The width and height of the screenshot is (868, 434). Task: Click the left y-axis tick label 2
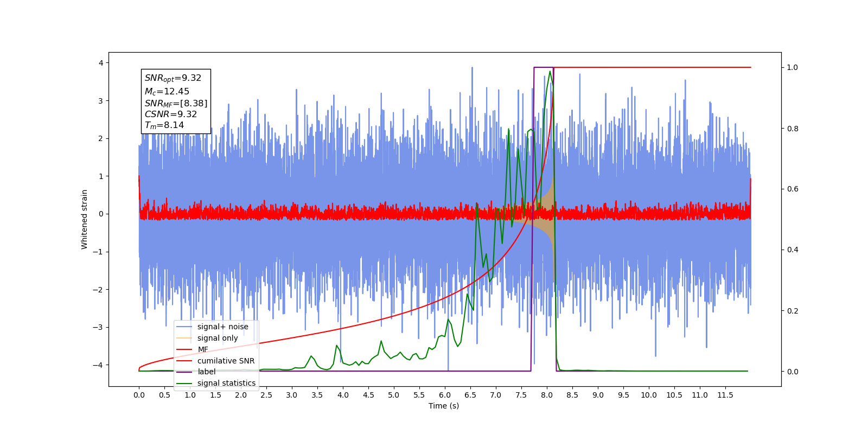click(x=100, y=138)
